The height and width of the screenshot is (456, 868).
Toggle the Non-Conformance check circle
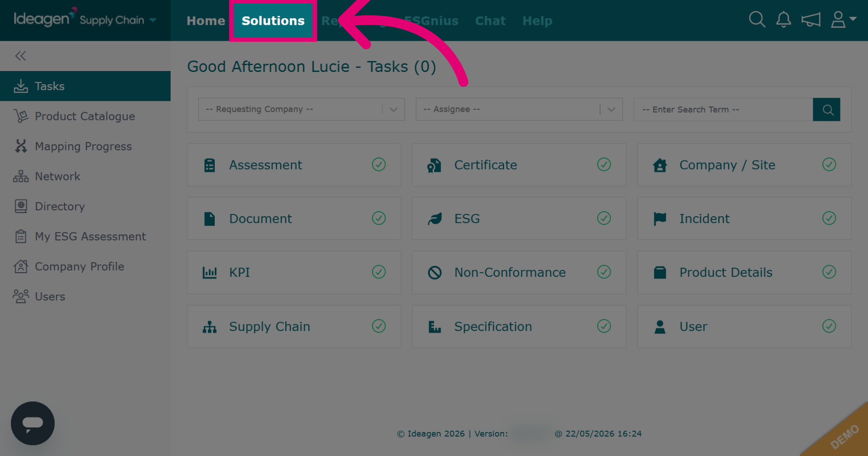(604, 272)
